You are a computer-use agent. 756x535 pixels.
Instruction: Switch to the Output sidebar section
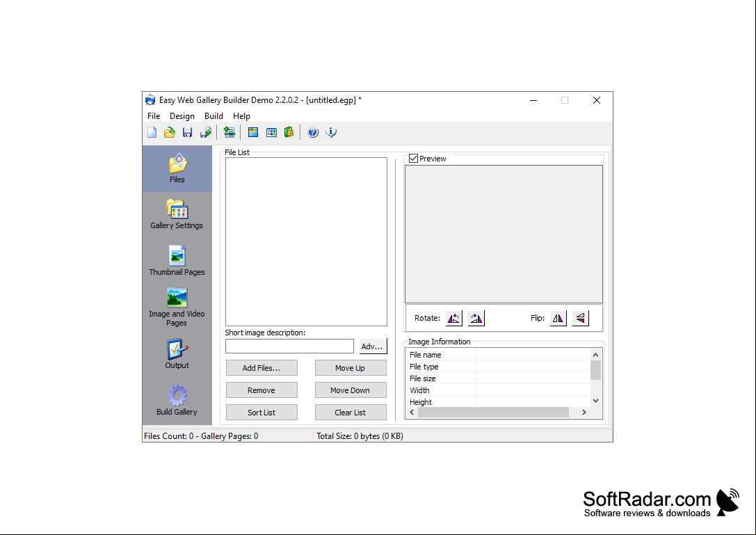[177, 354]
